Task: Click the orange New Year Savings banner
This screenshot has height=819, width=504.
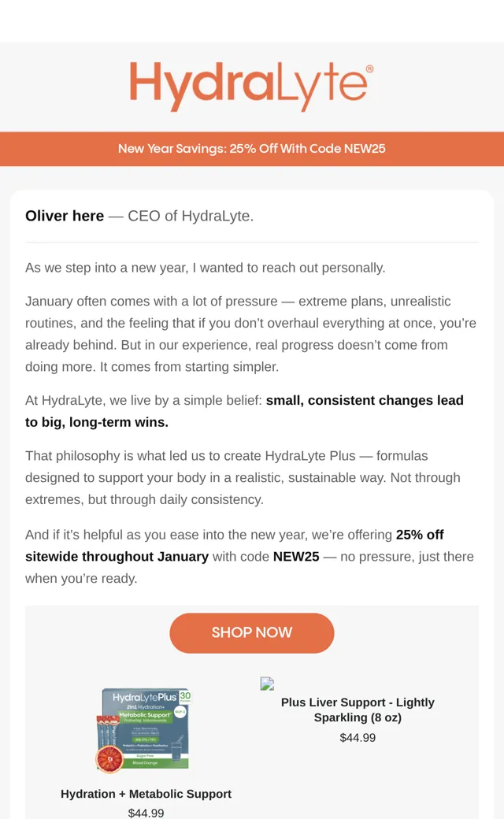Action: [x=252, y=149]
